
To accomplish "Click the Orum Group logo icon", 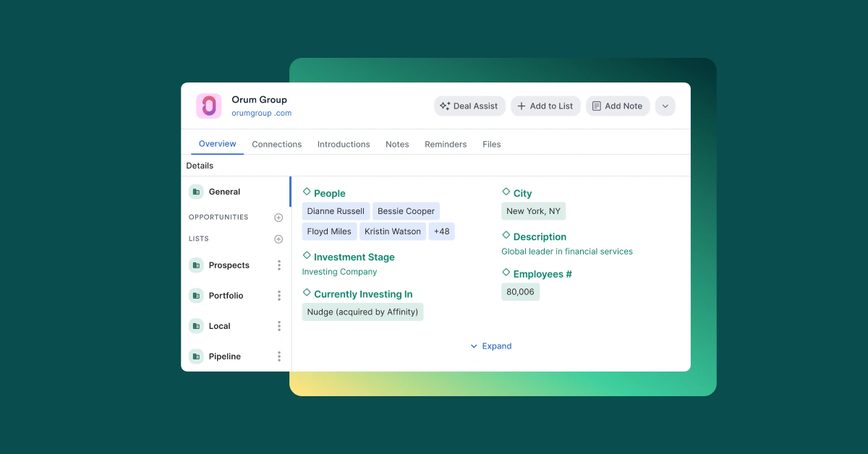I will point(209,106).
